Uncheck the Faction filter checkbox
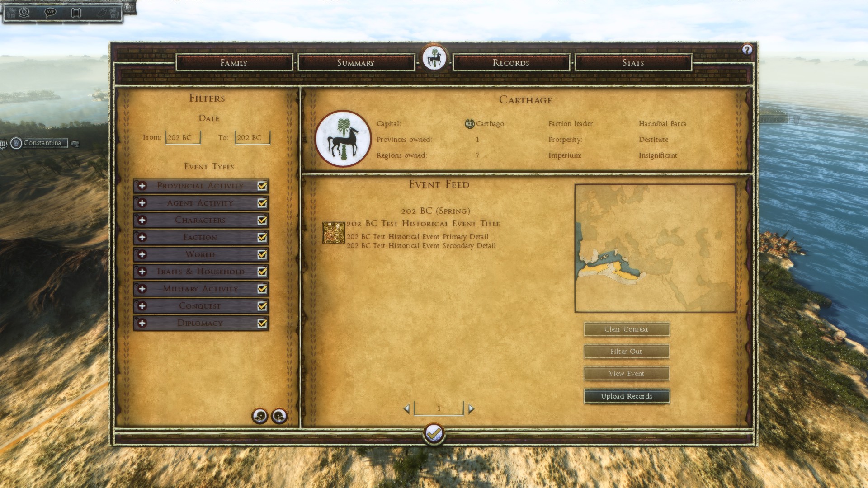 (x=262, y=237)
